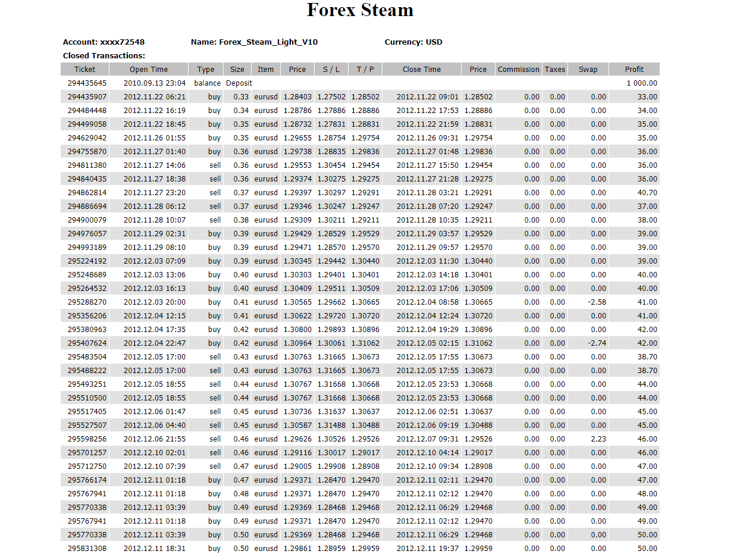Image resolution: width=756 pixels, height=554 pixels.
Task: Click the Commission column header
Action: pyautogui.click(x=519, y=70)
